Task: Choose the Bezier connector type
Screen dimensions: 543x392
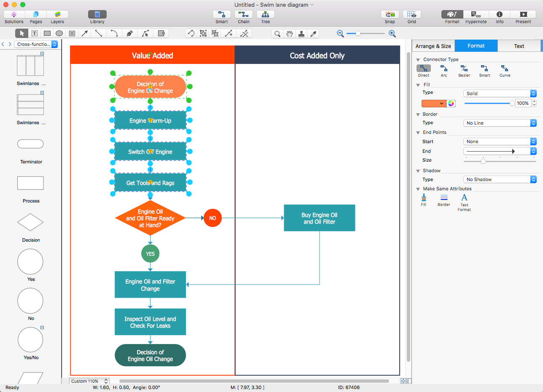Action: click(464, 71)
